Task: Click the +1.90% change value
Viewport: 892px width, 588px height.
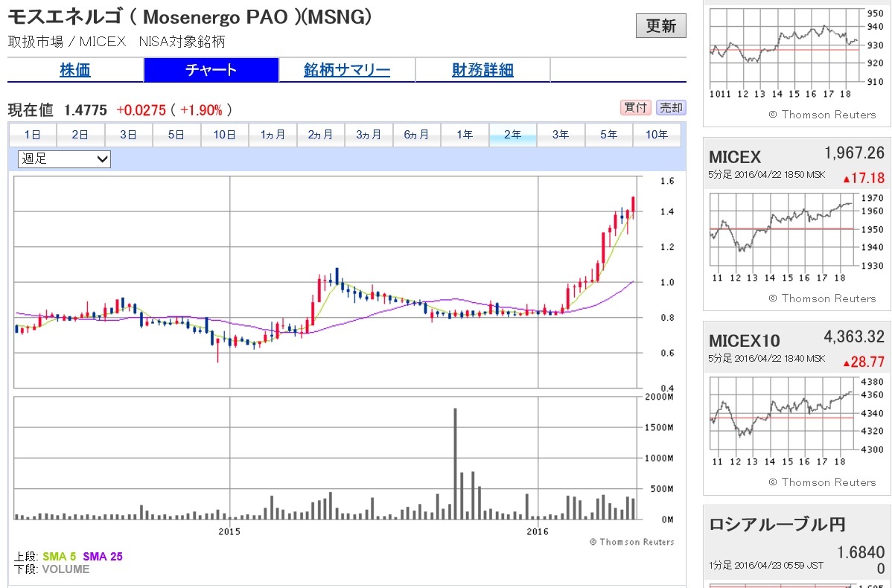Action: (201, 109)
